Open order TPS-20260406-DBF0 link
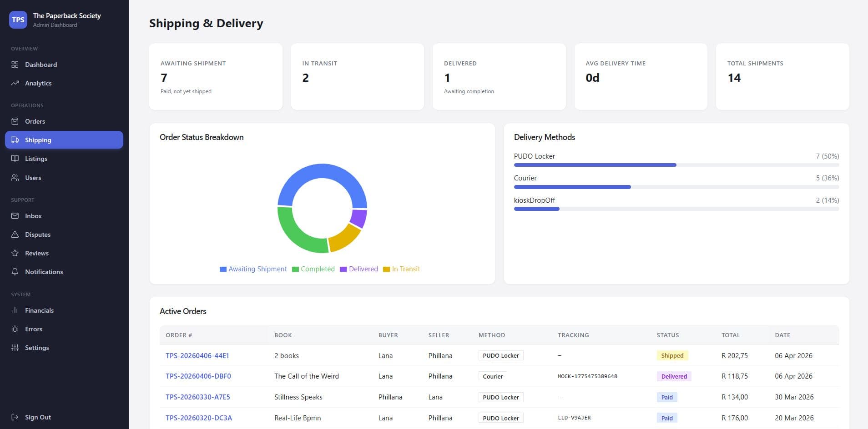The height and width of the screenshot is (429, 868). pos(198,376)
